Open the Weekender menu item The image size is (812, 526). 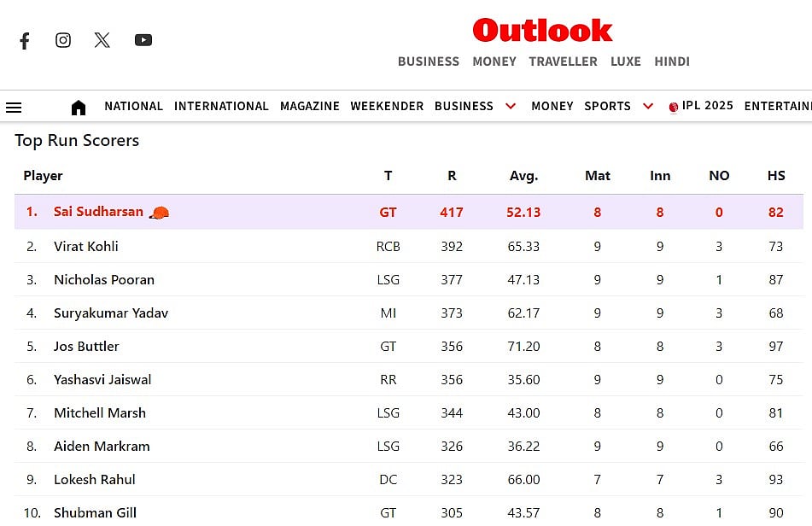tap(387, 106)
